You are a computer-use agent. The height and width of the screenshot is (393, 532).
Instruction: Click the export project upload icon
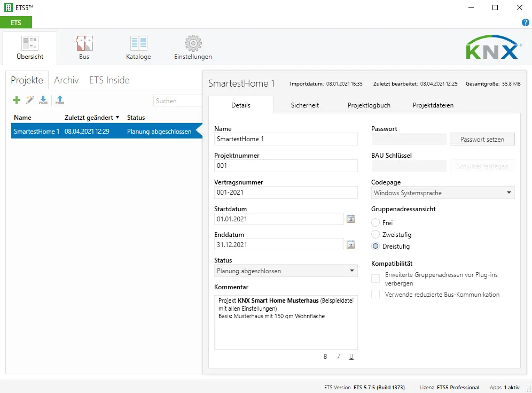(60, 100)
